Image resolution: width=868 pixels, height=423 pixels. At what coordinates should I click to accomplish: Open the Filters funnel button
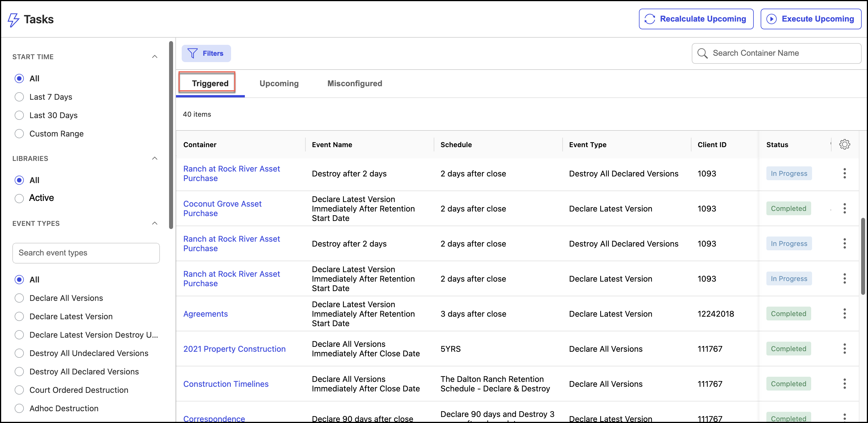coord(206,53)
